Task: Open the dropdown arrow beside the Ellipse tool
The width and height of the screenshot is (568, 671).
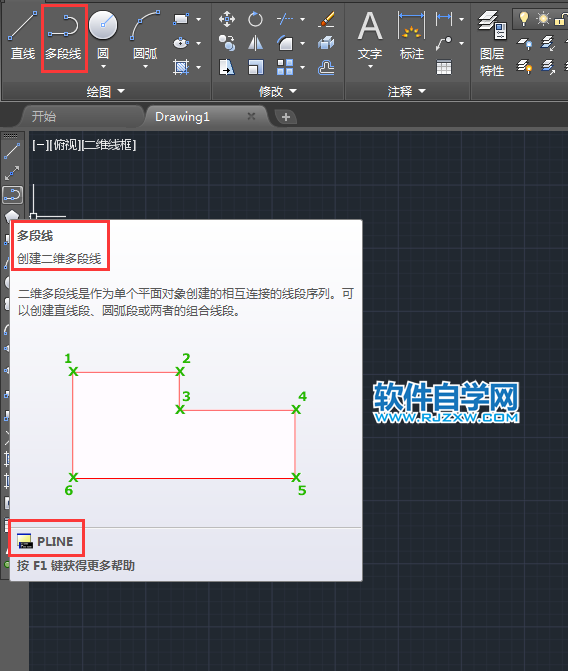Action: [x=198, y=43]
